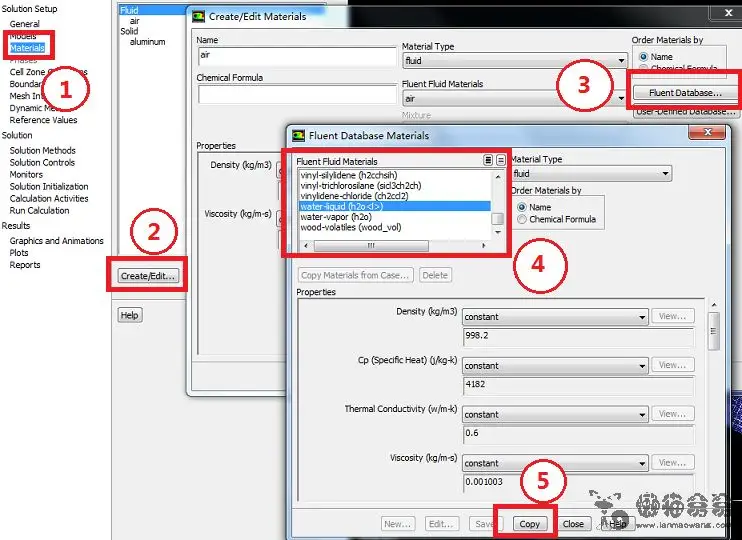Click Edit... button in database dialog
Image resolution: width=742 pixels, height=540 pixels.
click(441, 524)
